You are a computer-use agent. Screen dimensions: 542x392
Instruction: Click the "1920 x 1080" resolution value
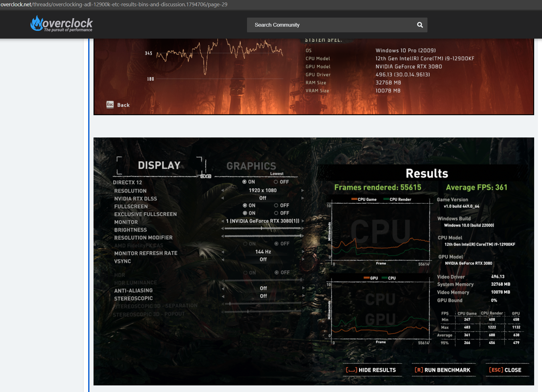pos(263,191)
